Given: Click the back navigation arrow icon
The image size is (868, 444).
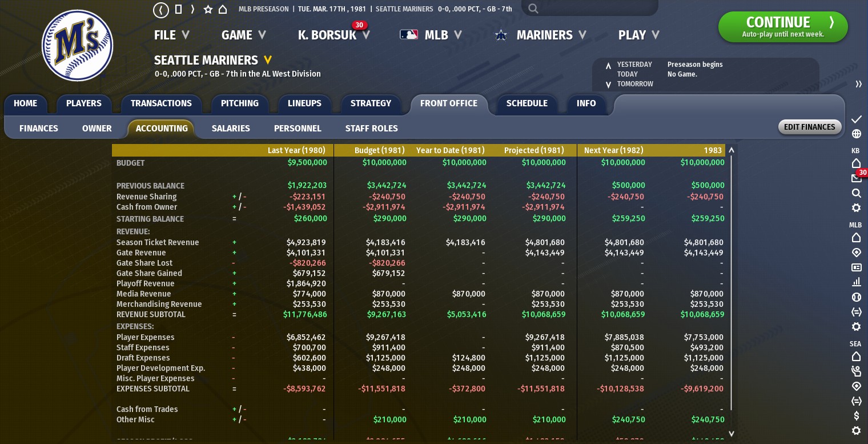Looking at the screenshot, I should [161, 10].
